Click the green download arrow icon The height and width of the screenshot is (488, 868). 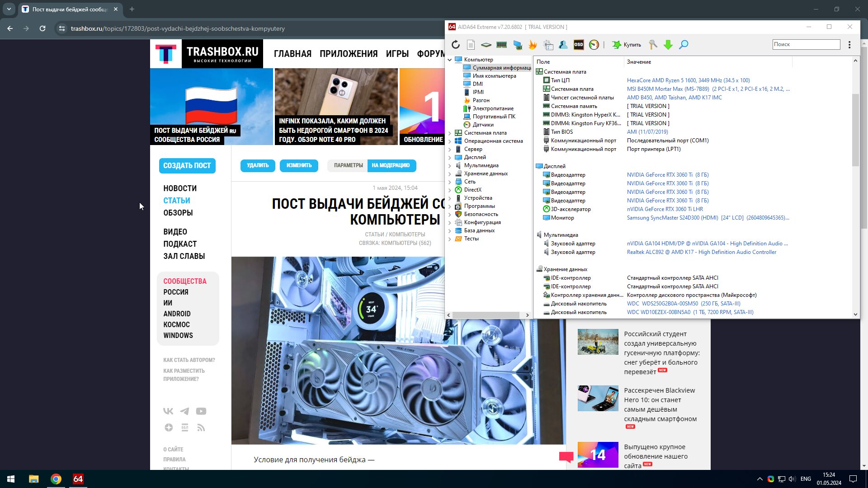668,44
